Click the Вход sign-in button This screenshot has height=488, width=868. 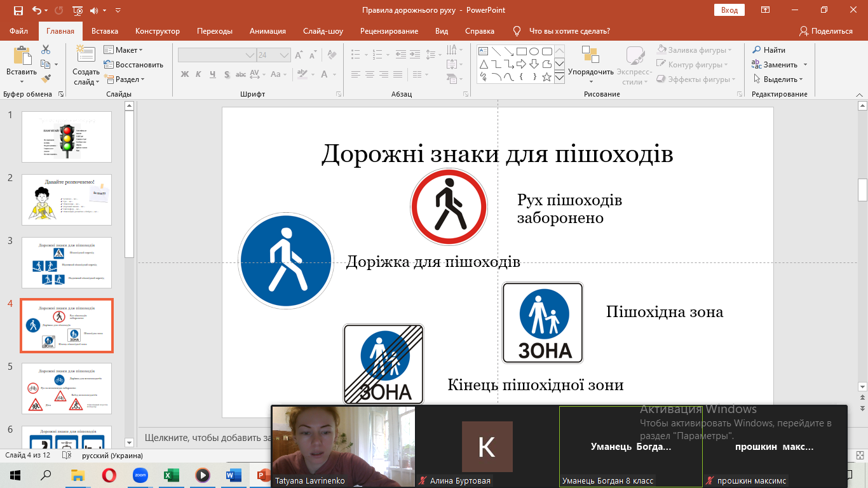click(729, 10)
